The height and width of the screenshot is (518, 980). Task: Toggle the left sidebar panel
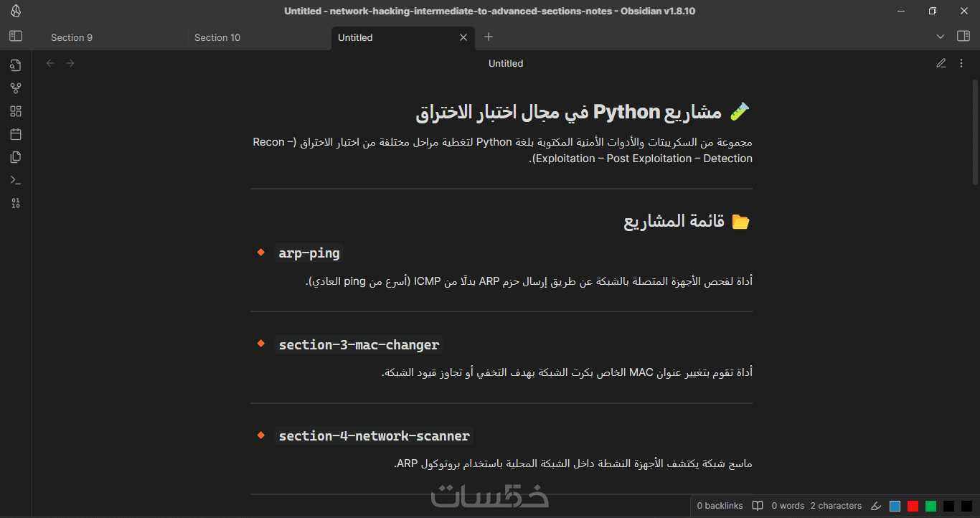click(x=16, y=36)
